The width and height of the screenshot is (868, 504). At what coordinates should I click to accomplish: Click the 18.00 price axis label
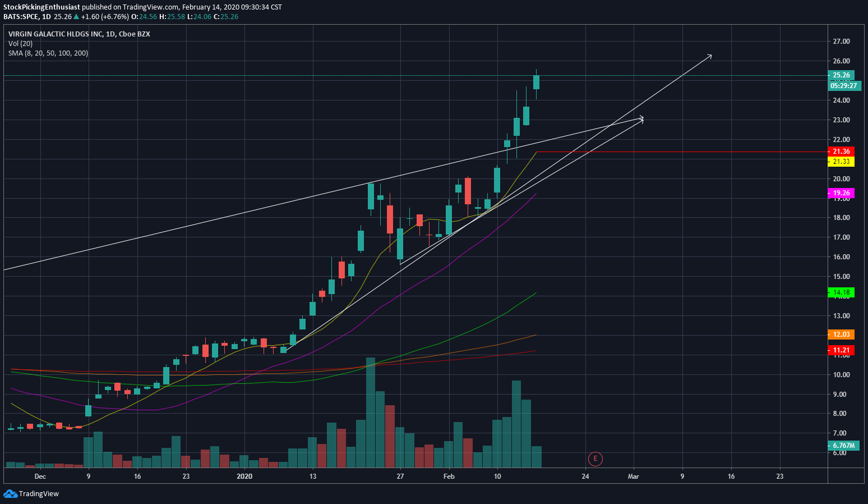841,218
